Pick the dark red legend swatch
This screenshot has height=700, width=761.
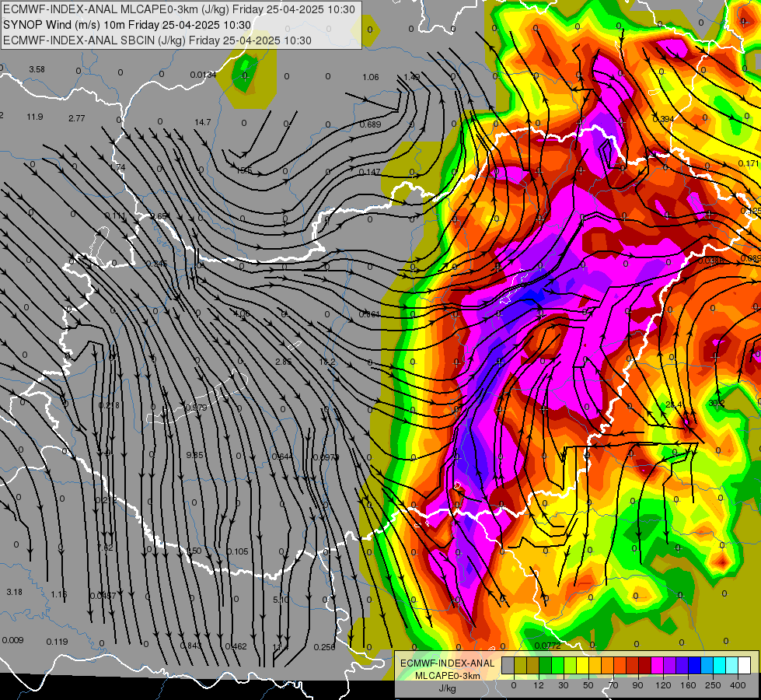(645, 666)
